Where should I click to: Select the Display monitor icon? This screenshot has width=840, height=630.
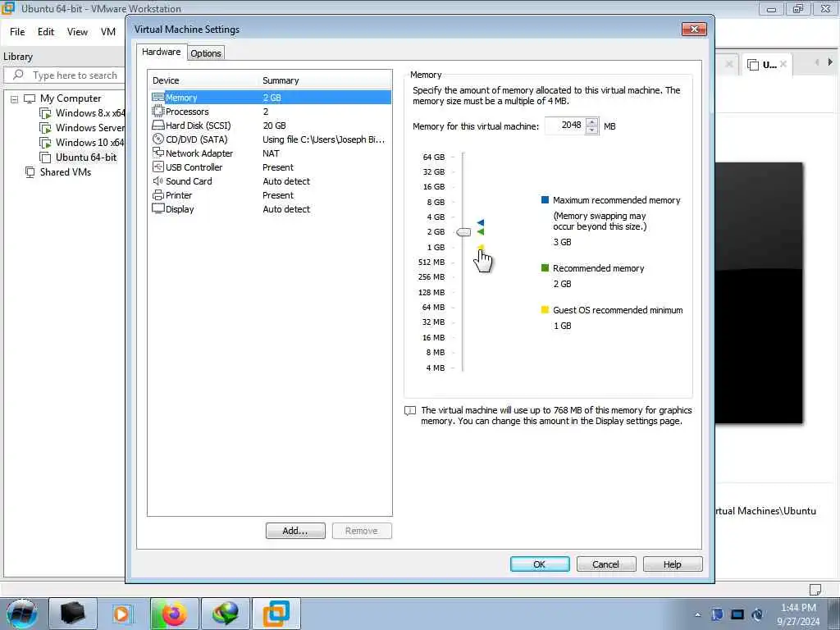158,209
